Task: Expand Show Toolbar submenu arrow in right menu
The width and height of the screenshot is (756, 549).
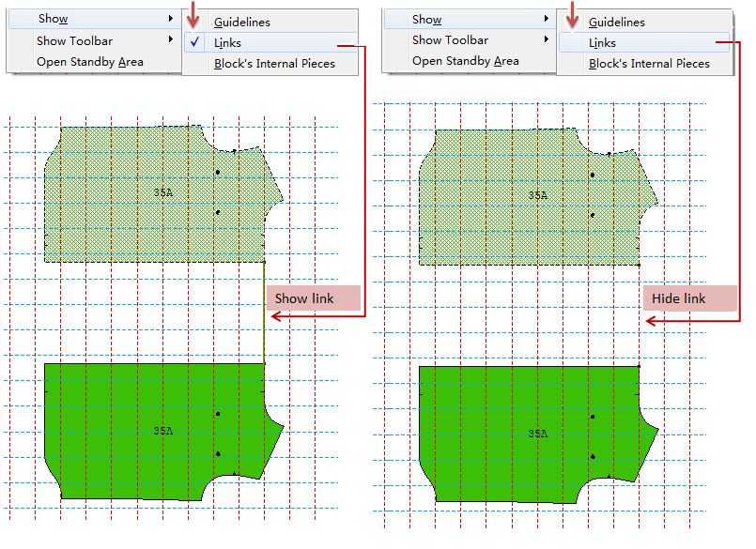Action: point(546,40)
